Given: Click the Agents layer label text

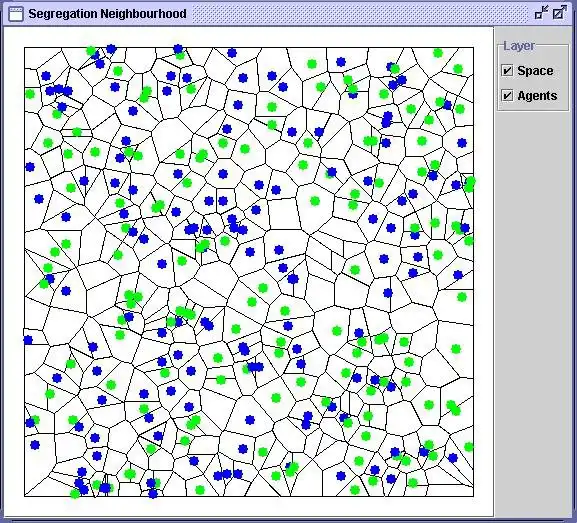Looking at the screenshot, I should click(x=537, y=96).
